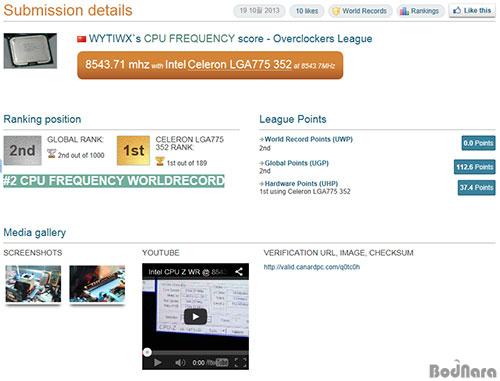This screenshot has width=500, height=381.
Task: Click the gold trophy hardware rank icon
Action: [x=160, y=162]
